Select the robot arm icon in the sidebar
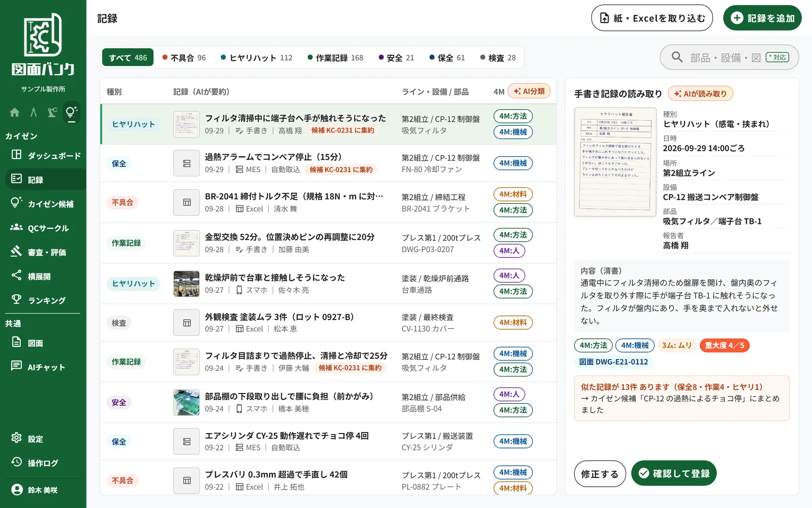 pos(52,112)
